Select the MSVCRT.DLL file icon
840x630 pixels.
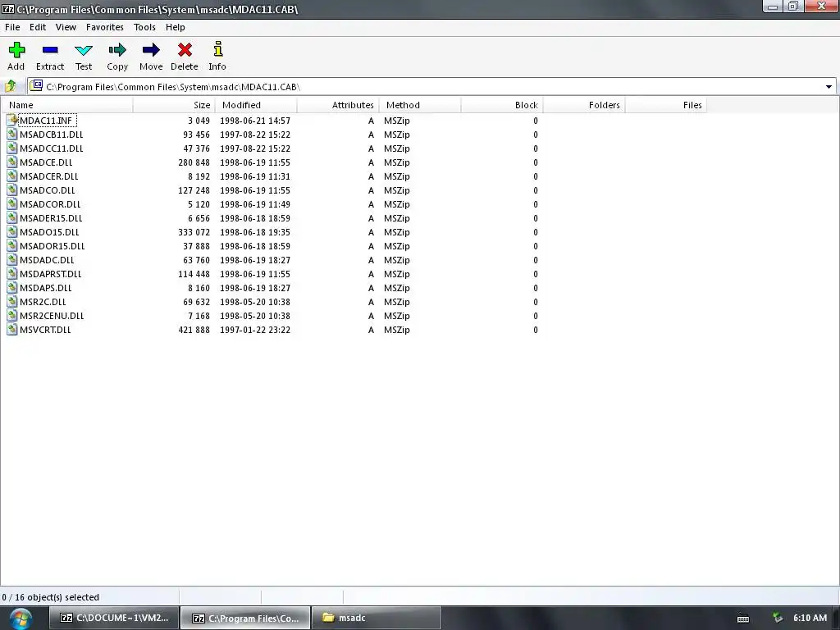11,329
